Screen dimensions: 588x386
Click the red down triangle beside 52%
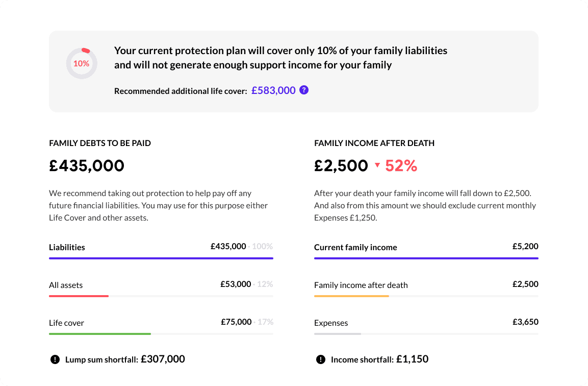click(377, 165)
